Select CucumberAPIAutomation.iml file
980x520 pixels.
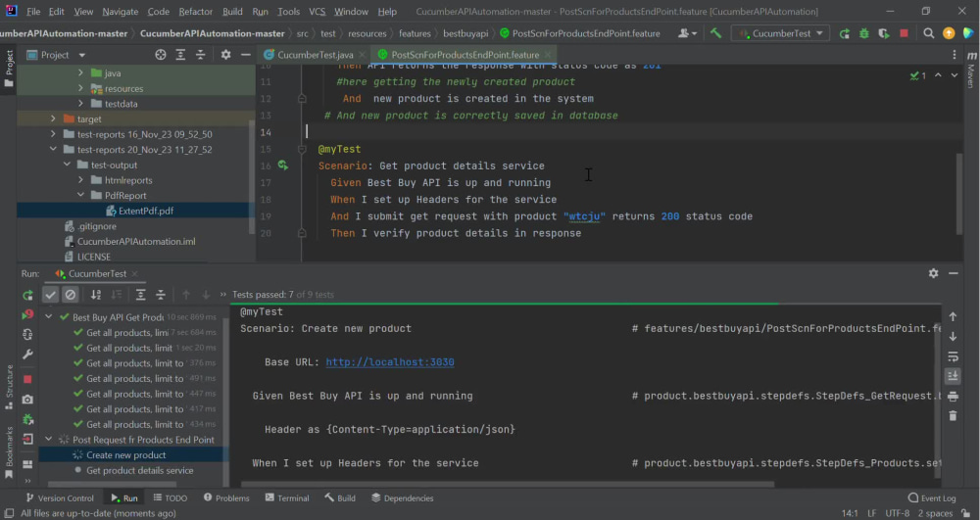(135, 242)
